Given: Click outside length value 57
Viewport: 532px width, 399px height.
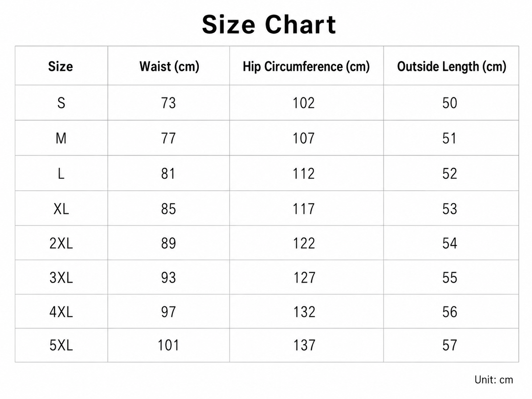Looking at the screenshot, I should click(450, 345).
